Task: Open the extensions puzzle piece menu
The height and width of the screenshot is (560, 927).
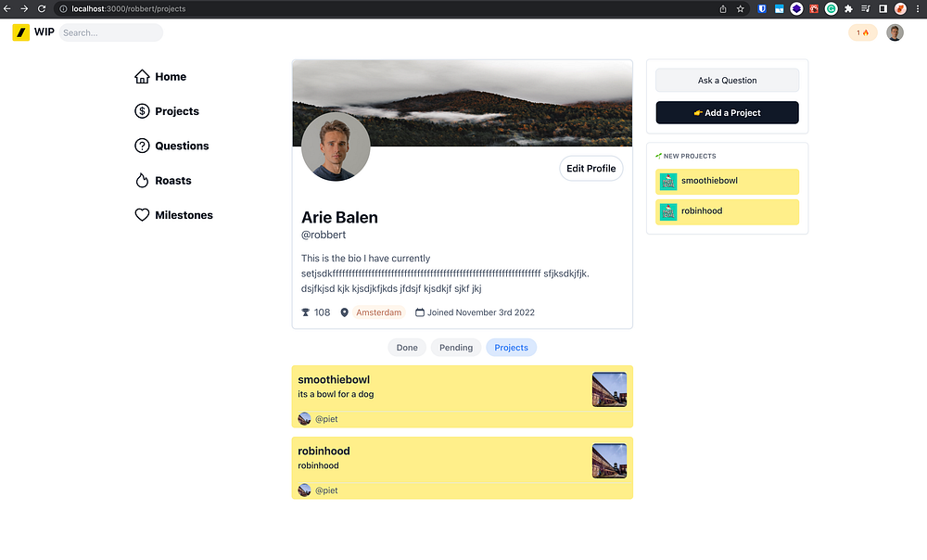Action: [848, 9]
